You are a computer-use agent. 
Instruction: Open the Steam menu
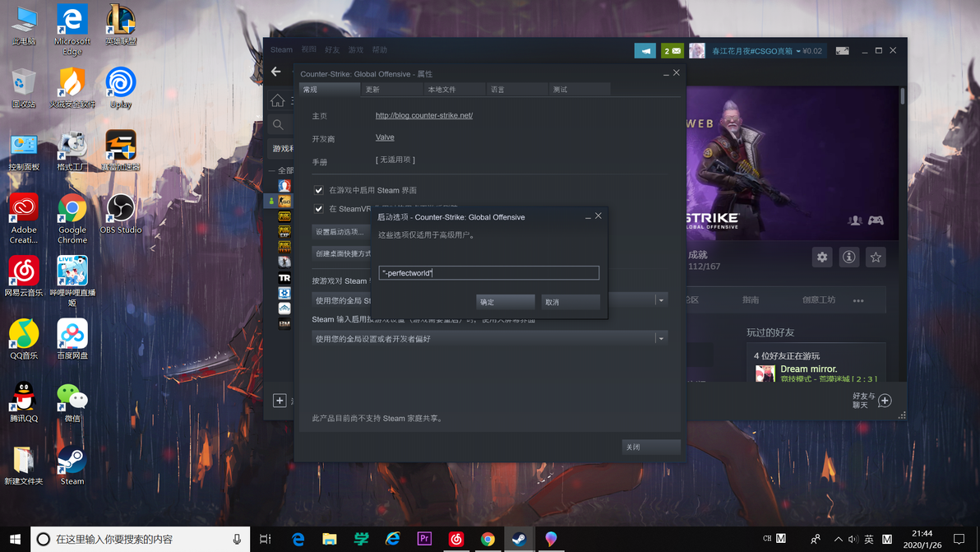(x=281, y=50)
